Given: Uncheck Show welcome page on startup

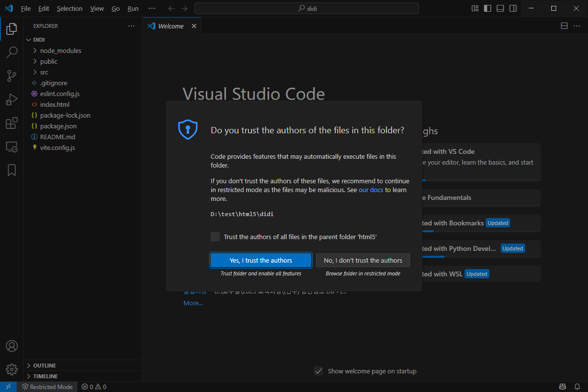Looking at the screenshot, I should point(318,371).
